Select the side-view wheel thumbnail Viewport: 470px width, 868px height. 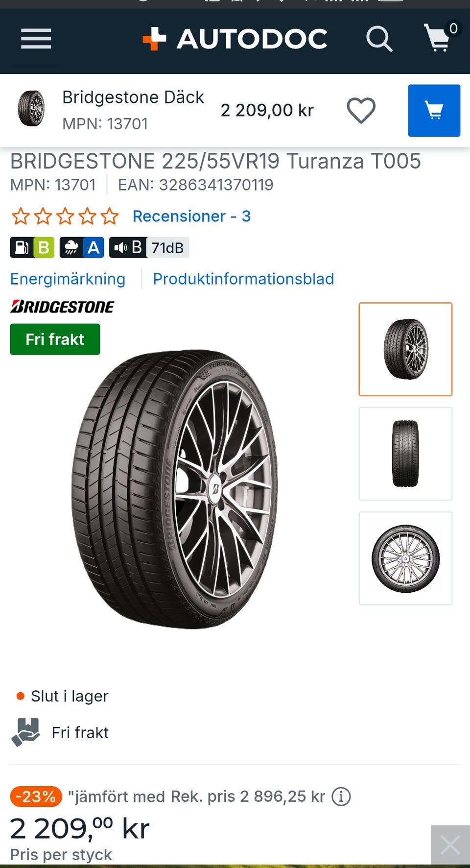pos(405,558)
